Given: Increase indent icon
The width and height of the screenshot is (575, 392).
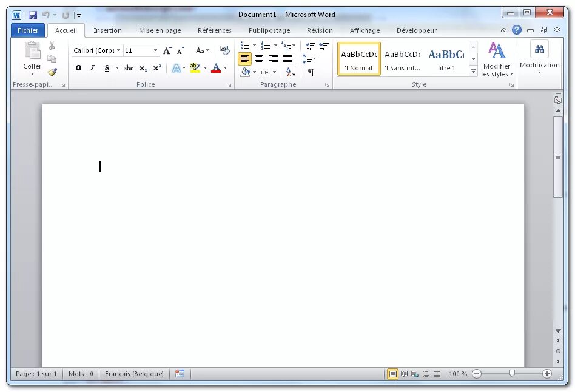Looking at the screenshot, I should pyautogui.click(x=324, y=45).
